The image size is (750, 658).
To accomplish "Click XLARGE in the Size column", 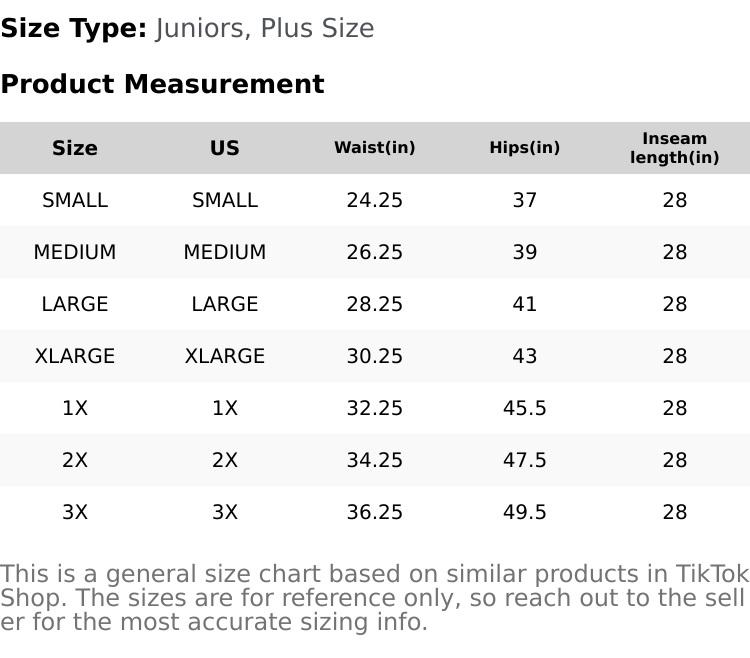I will tap(75, 356).
